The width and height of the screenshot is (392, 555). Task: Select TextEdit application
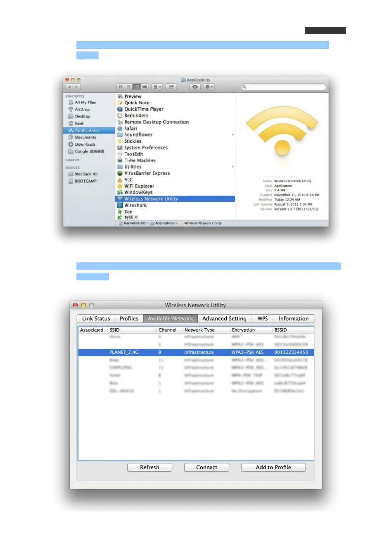pos(130,154)
